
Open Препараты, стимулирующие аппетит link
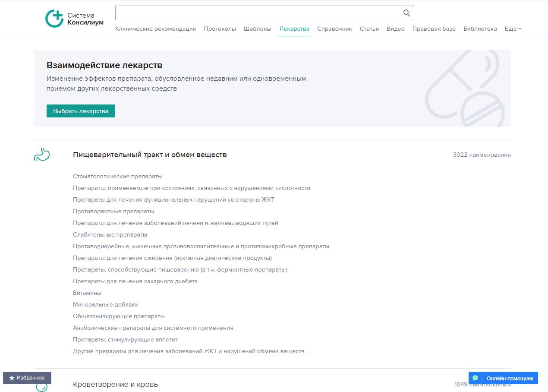click(125, 340)
